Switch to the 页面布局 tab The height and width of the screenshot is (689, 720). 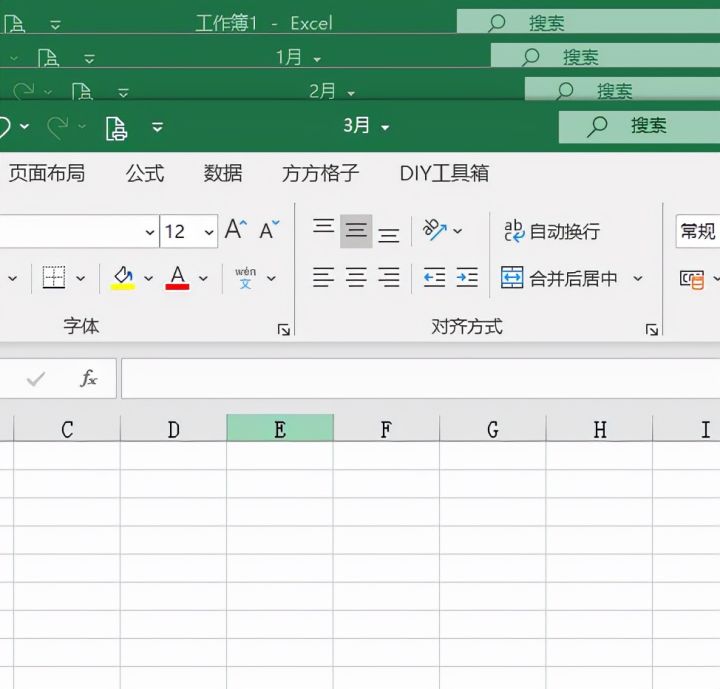[x=47, y=174]
